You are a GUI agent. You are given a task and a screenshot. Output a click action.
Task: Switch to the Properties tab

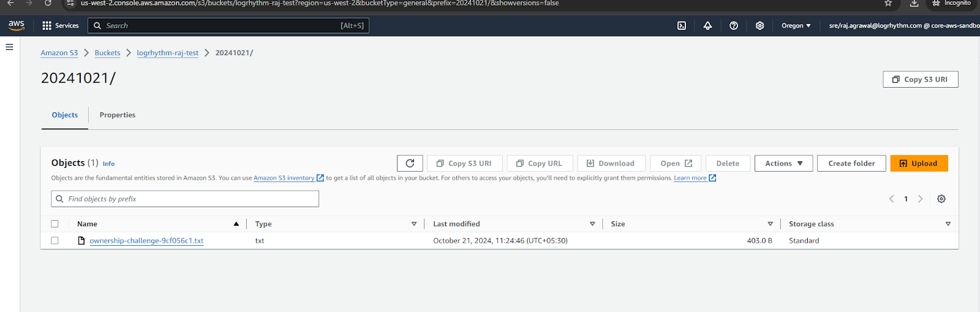(118, 115)
